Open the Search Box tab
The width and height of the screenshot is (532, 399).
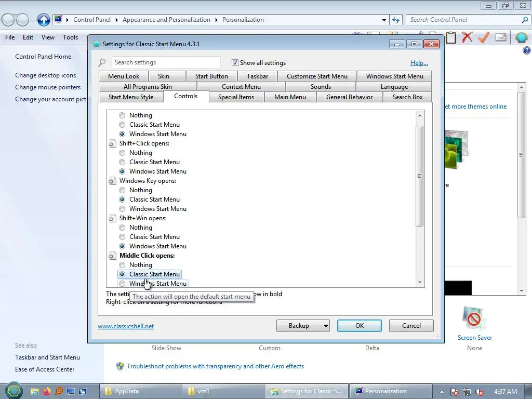coord(407,97)
